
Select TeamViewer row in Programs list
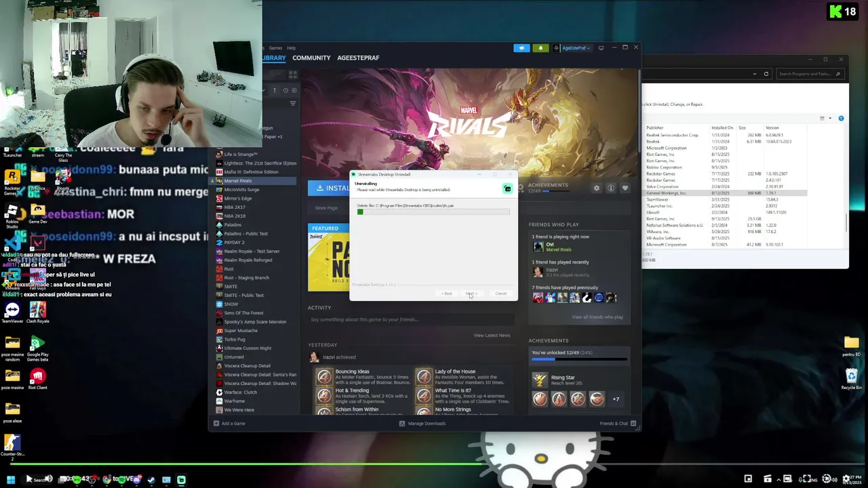(726, 200)
